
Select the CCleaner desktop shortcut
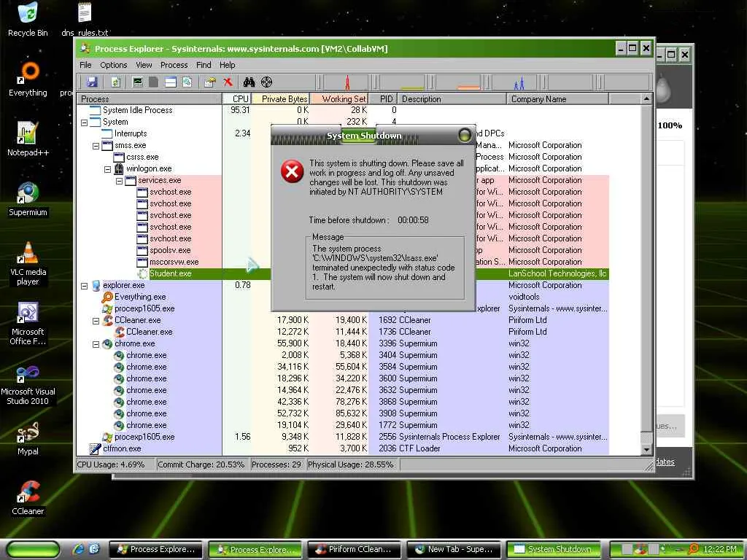point(28,498)
